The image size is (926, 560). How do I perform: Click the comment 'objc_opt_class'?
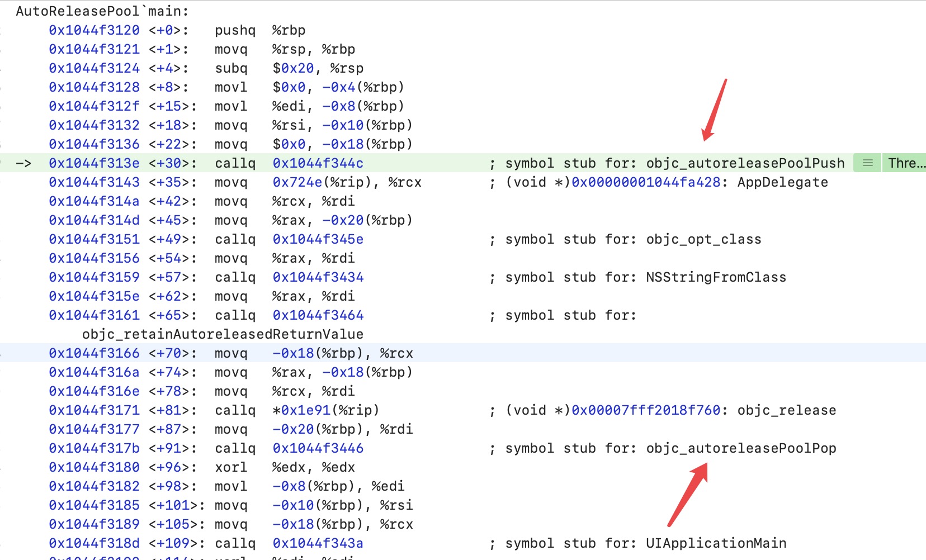pyautogui.click(x=704, y=239)
